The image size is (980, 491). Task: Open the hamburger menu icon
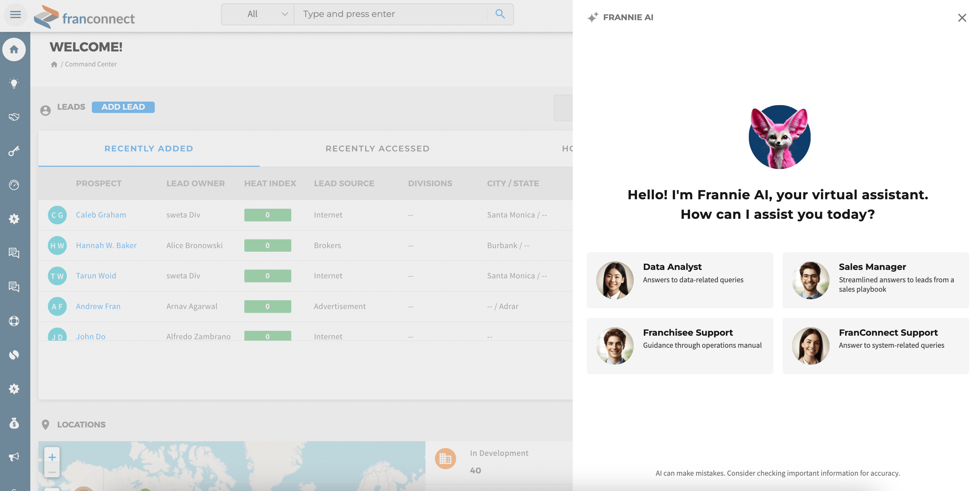click(15, 15)
